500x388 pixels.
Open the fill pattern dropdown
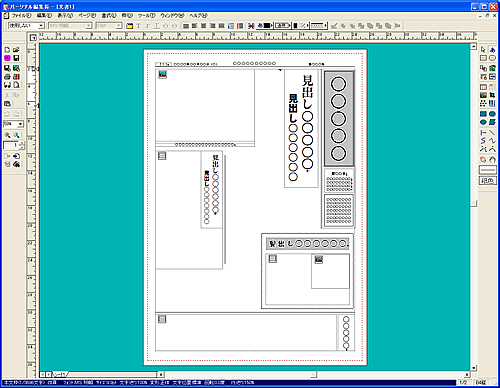pos(301,26)
